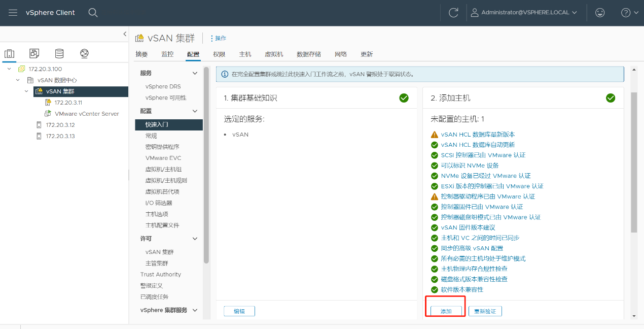Collapse the vSAN 数据中心 tree node
Screen dimensions: 644x329
pos(18,80)
